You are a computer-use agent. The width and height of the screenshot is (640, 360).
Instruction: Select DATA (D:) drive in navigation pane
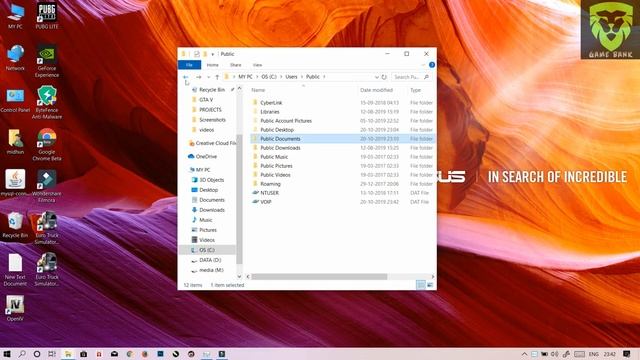[210, 260]
